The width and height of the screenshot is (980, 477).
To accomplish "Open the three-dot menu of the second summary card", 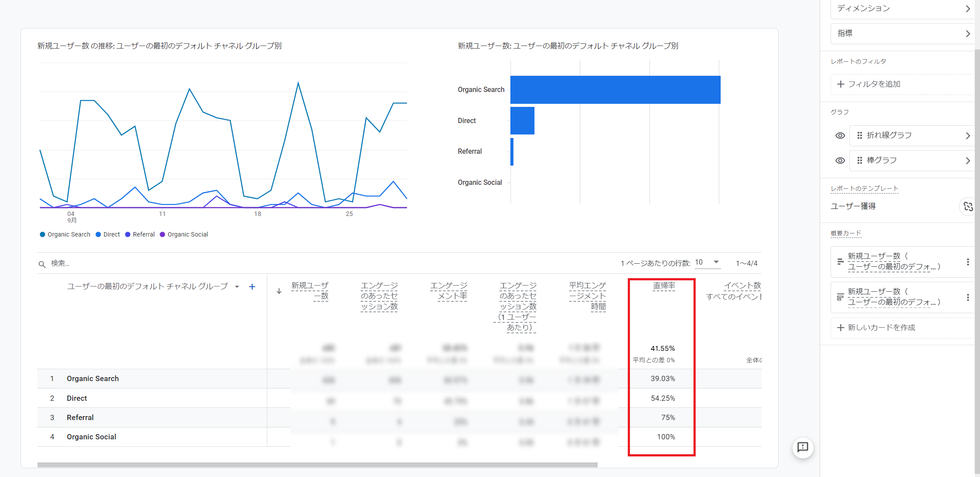I will click(967, 297).
